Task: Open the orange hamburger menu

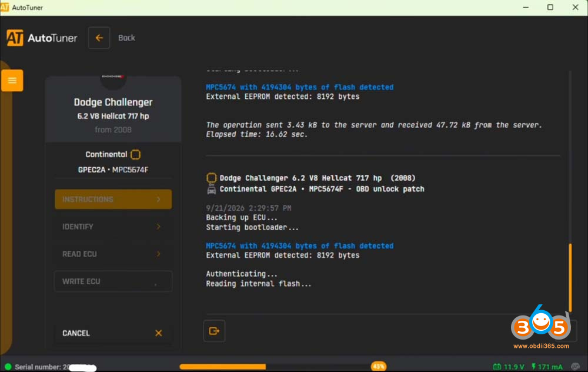Action: 12,80
